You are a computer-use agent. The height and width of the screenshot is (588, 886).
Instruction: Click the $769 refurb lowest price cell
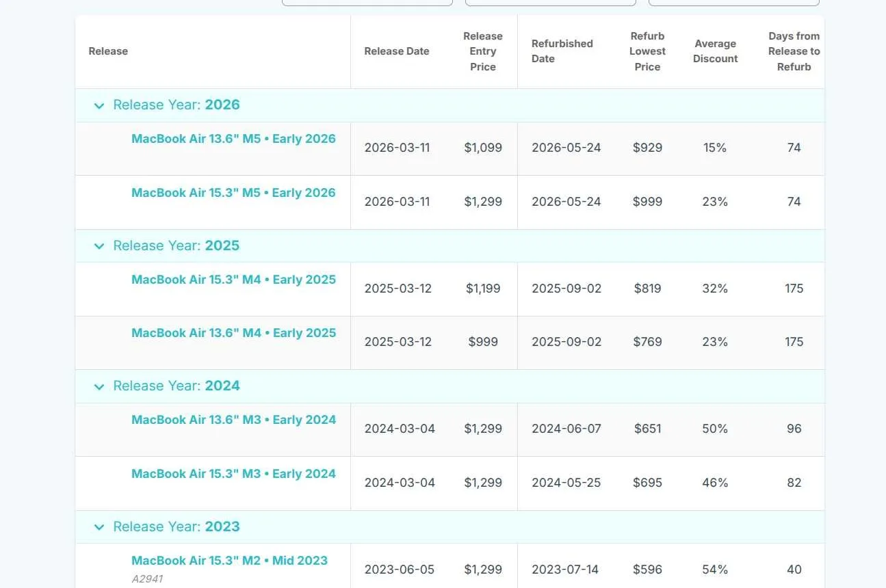tap(647, 342)
